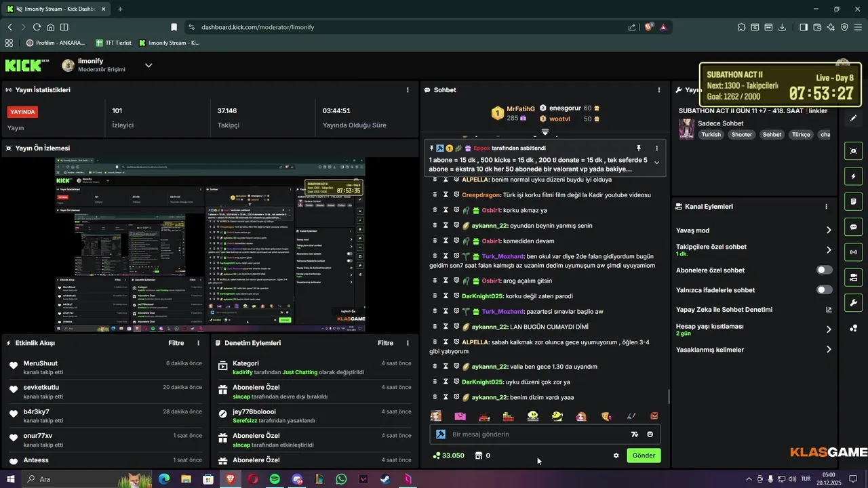Open Yayın İstatistikleri three-dot menu
Screen dimensions: 868x488
[x=408, y=89]
